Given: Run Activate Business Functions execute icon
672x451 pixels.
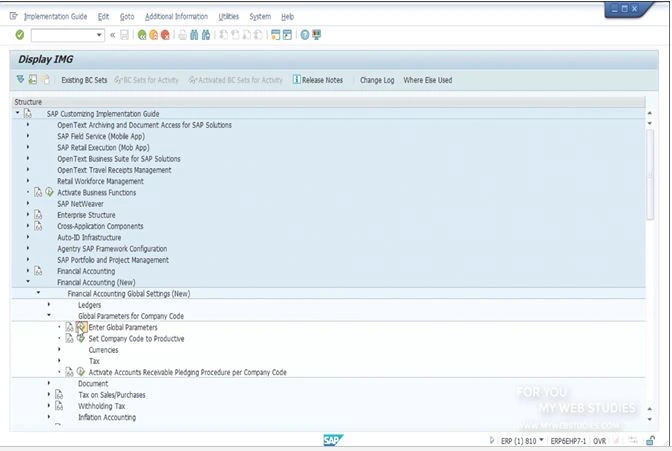Looking at the screenshot, I should click(50, 192).
